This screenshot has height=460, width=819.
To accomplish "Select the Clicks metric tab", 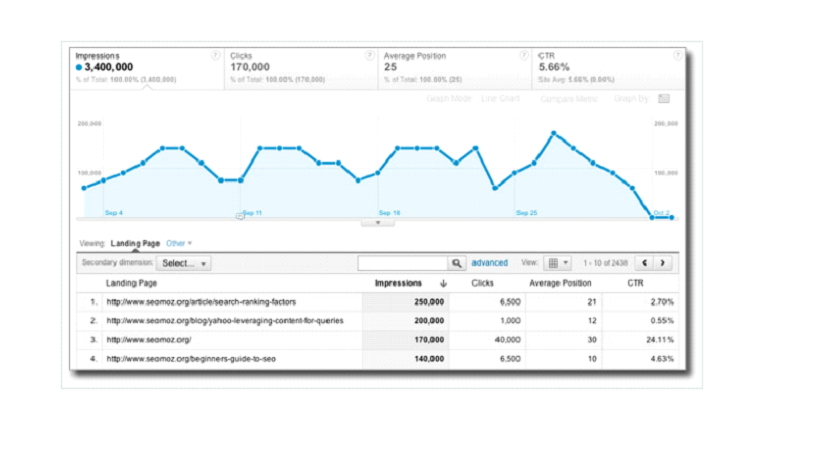I will (301, 68).
